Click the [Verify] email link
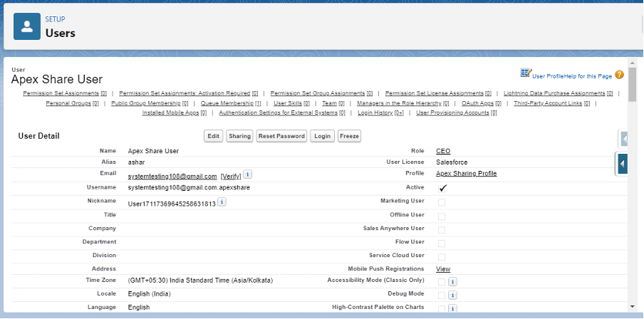The image size is (644, 319). point(231,177)
